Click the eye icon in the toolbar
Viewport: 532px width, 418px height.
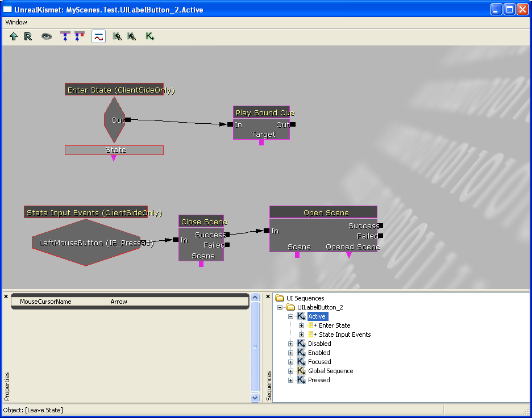pos(47,36)
